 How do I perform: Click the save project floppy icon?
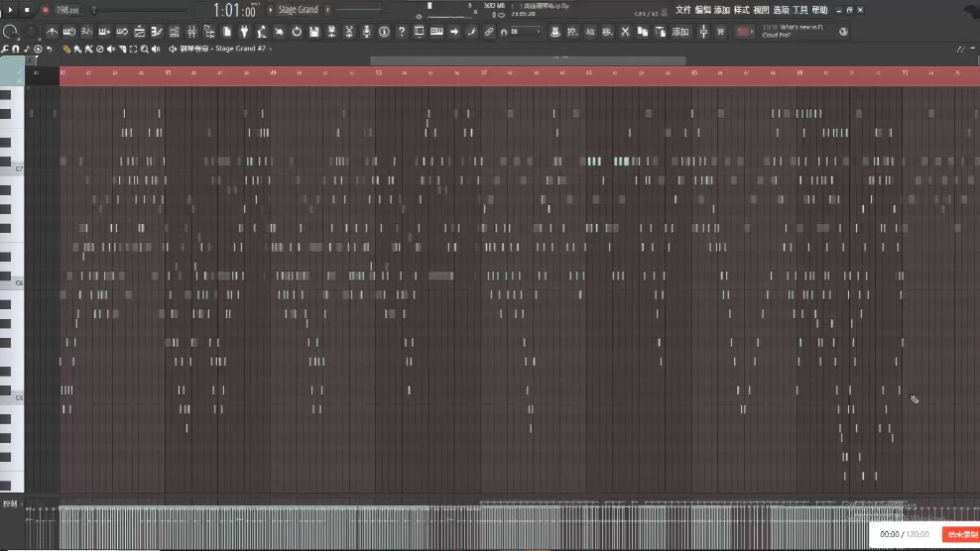[x=314, y=32]
